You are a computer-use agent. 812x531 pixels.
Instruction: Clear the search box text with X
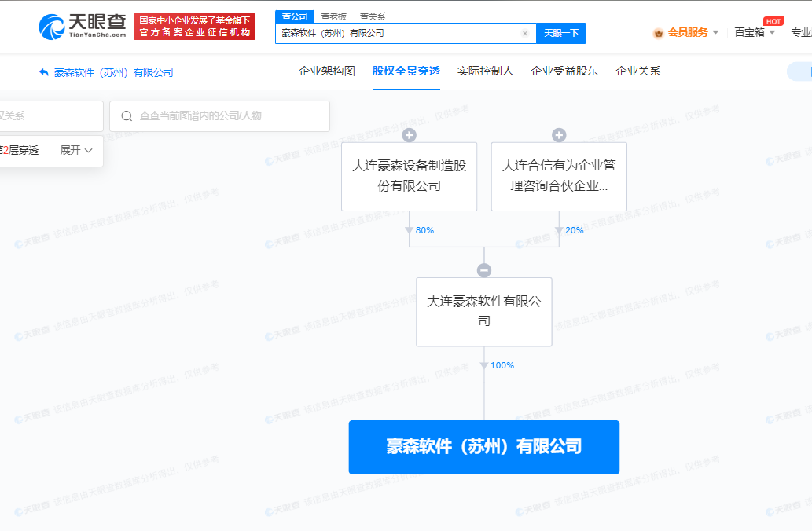click(524, 33)
